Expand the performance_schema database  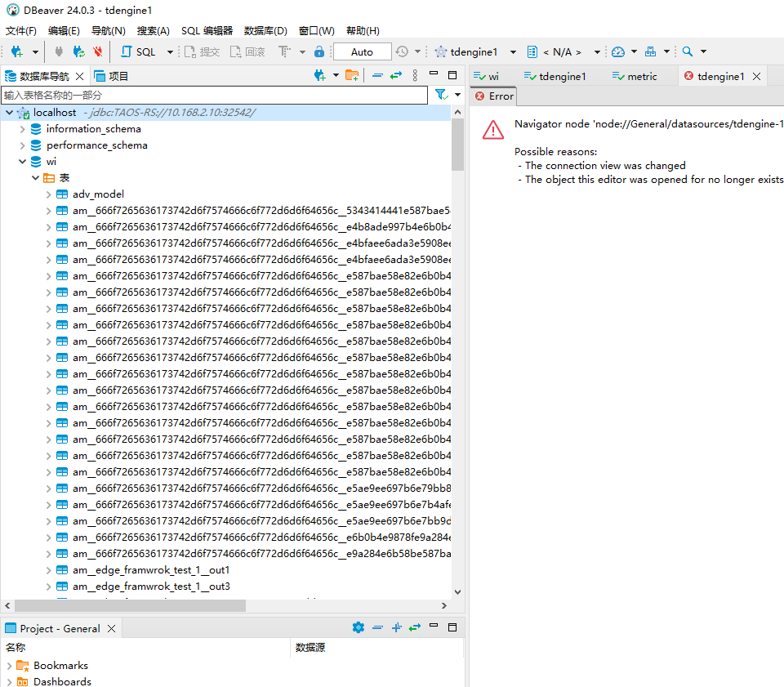pos(23,145)
